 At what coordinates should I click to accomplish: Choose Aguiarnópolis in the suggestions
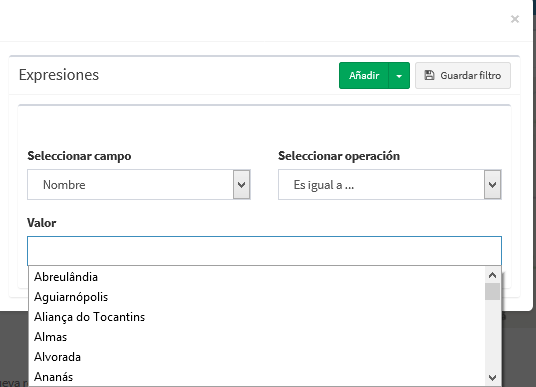[x=71, y=297]
